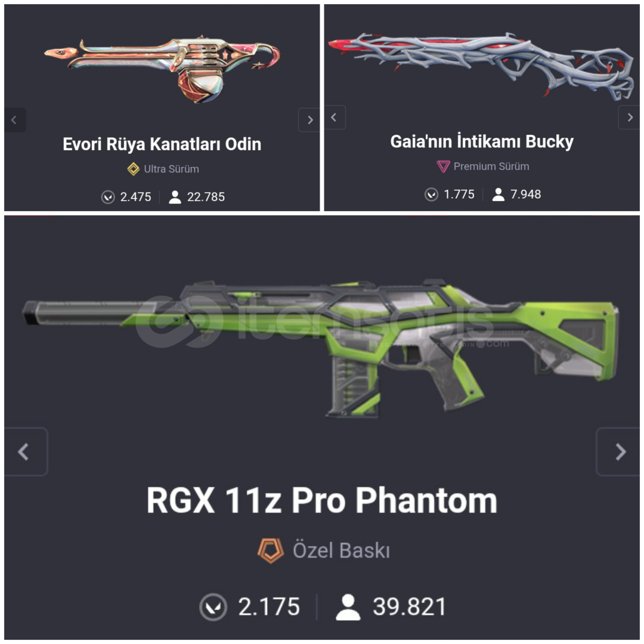Click the Valorant Points icon beside 2.175
644x644 pixels.
213,607
